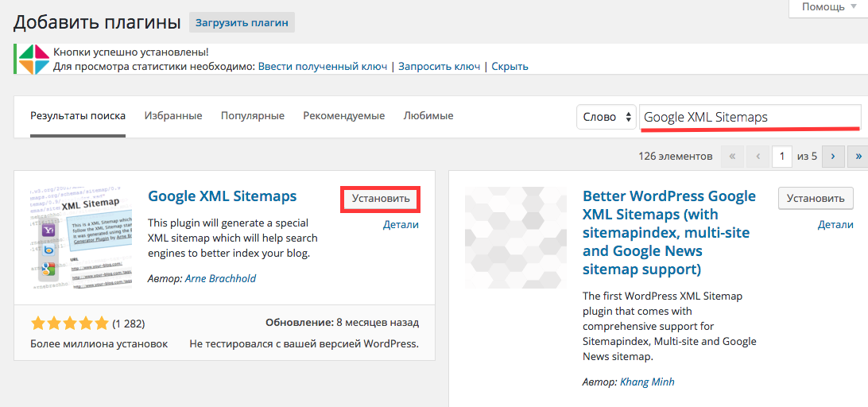Image resolution: width=868 pixels, height=407 pixels.
Task: Open author Khang Minh link
Action: (647, 382)
